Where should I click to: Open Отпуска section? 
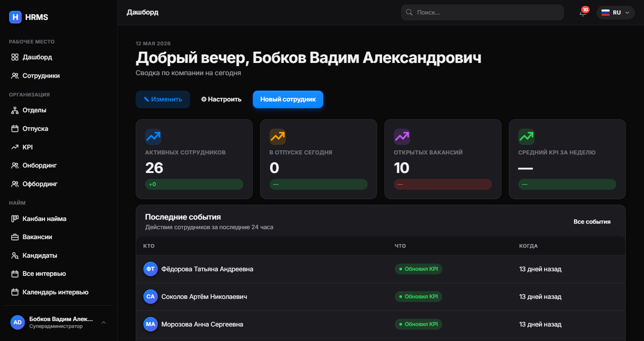coord(58,129)
